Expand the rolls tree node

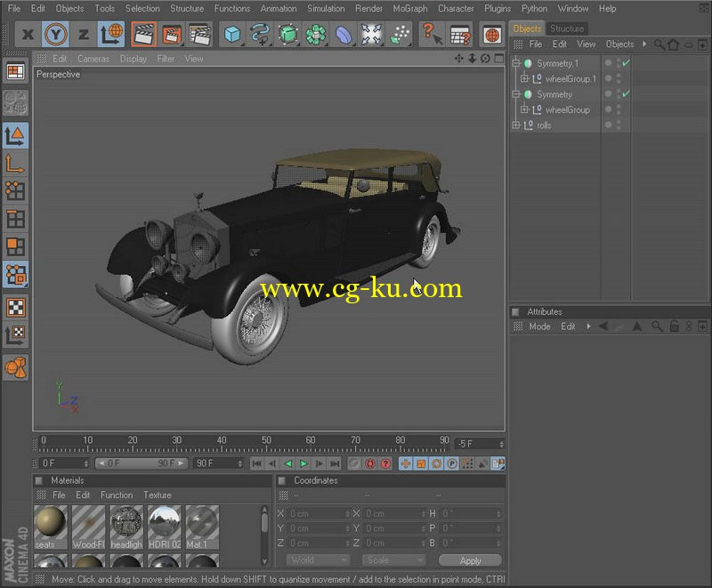(x=516, y=125)
